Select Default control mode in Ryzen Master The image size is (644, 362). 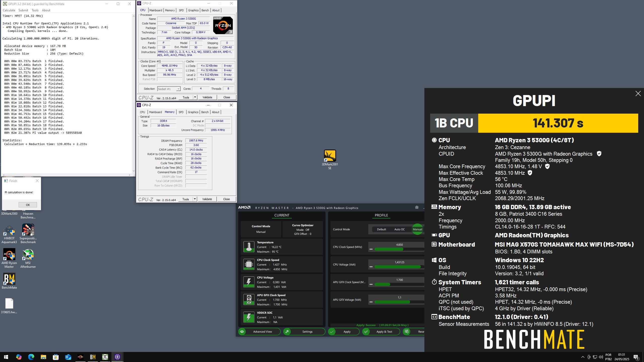381,229
